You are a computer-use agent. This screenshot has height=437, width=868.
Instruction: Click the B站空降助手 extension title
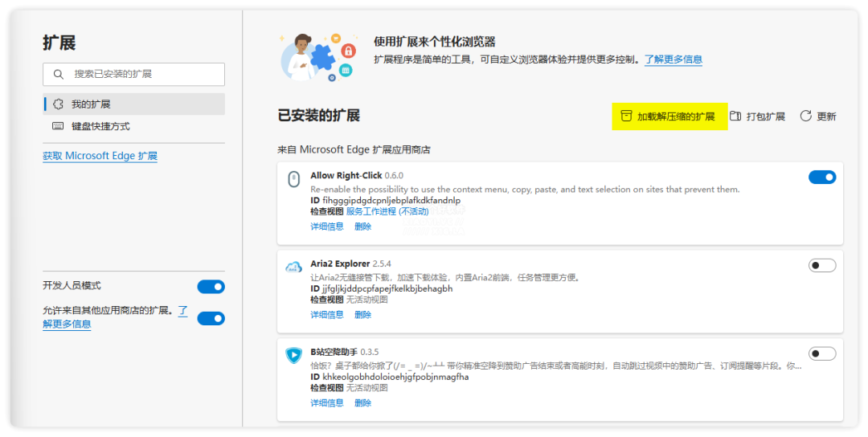(334, 352)
